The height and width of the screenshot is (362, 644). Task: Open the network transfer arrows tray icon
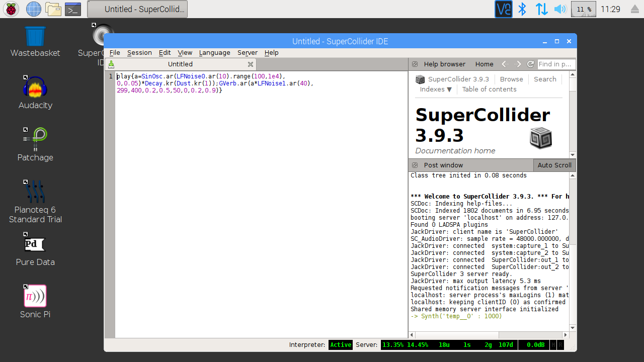click(541, 9)
